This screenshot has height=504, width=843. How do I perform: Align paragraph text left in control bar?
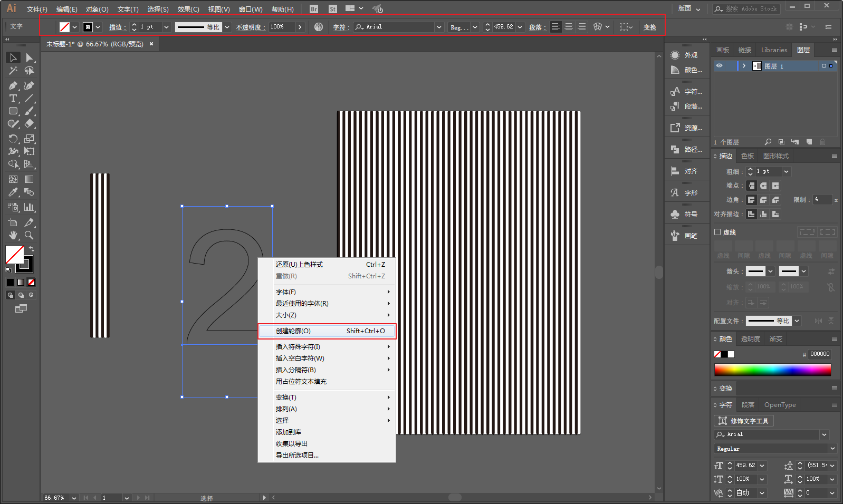[555, 27]
